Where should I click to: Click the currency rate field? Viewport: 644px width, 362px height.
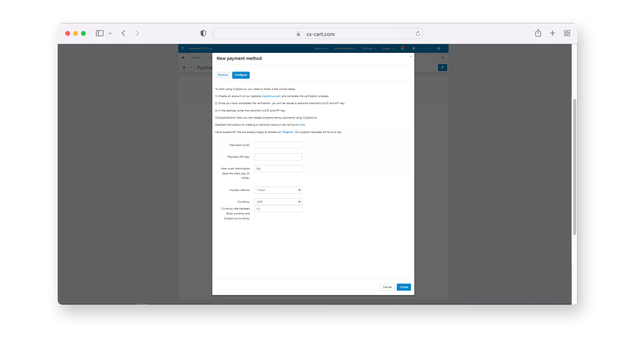[278, 209]
